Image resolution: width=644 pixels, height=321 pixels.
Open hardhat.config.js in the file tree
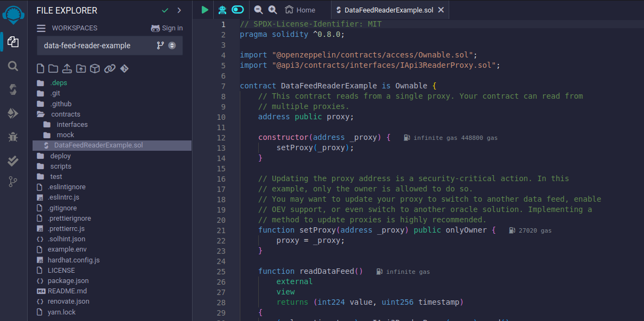click(x=73, y=260)
